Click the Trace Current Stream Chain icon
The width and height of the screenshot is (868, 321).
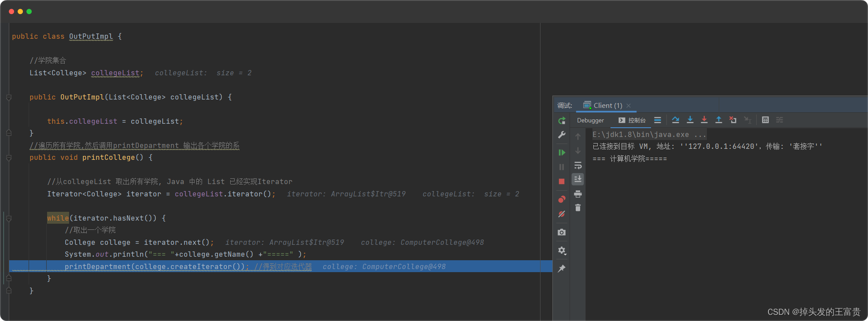780,120
